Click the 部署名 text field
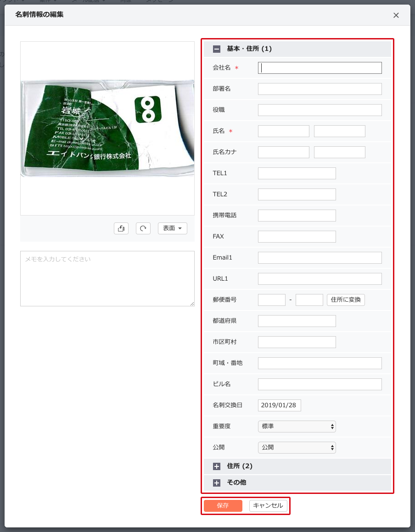 320,89
